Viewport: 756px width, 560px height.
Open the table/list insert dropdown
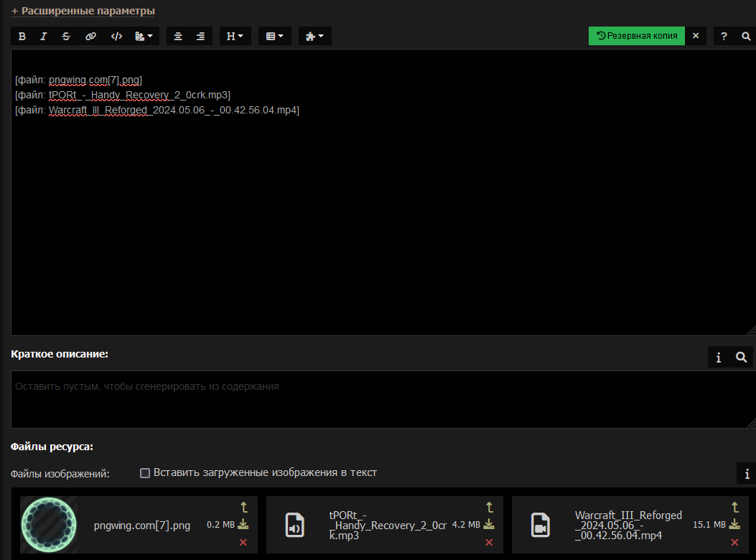275,36
